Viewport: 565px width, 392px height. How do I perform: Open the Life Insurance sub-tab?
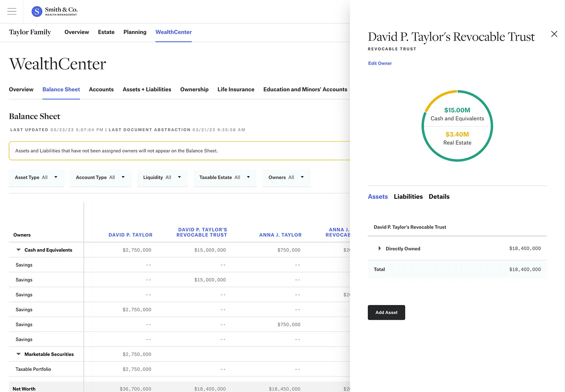pos(236,89)
